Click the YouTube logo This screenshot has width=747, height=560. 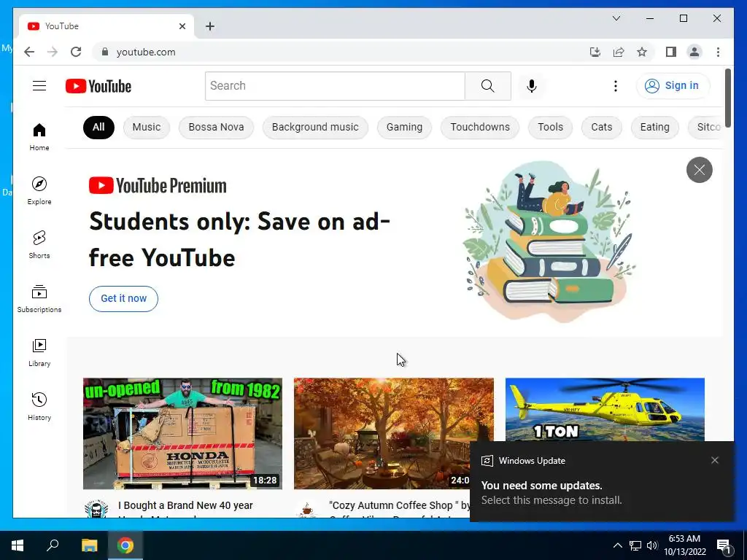coord(98,86)
